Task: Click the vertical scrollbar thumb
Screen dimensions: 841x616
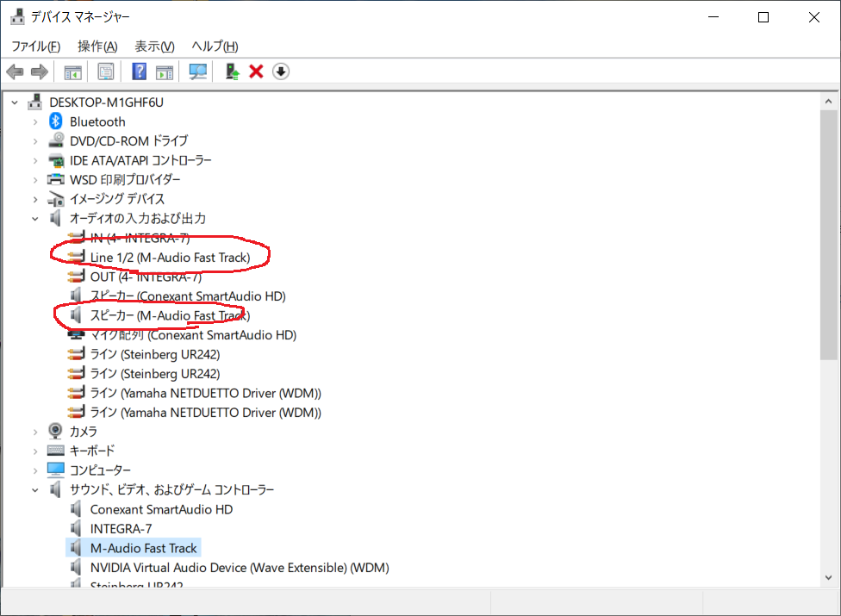Action: tap(828, 235)
